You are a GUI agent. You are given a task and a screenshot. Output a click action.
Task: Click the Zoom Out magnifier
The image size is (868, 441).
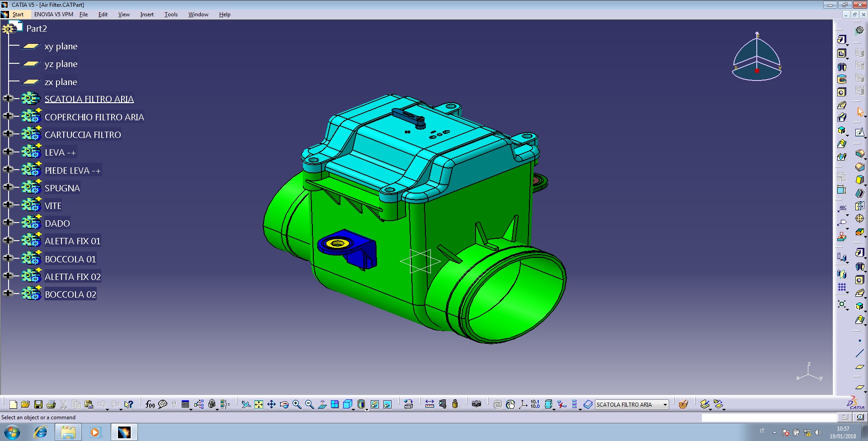click(309, 404)
